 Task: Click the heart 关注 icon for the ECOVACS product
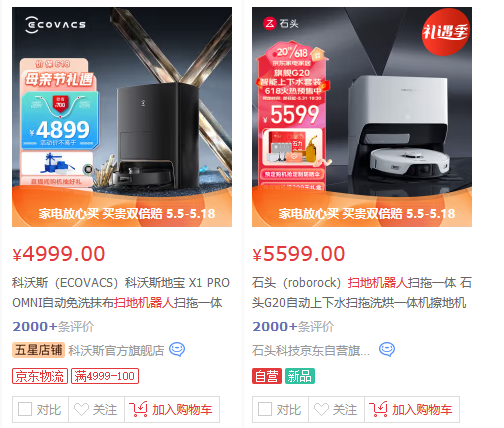coord(81,409)
